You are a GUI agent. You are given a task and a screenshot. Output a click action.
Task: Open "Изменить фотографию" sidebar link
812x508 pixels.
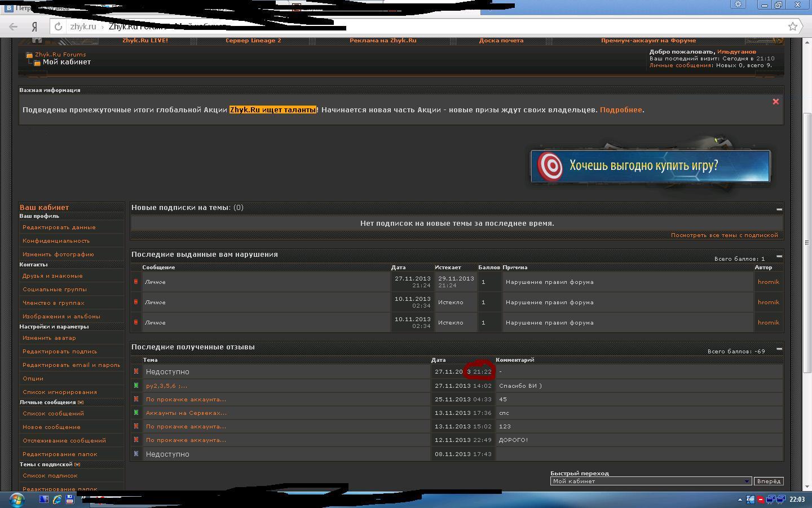coord(58,255)
